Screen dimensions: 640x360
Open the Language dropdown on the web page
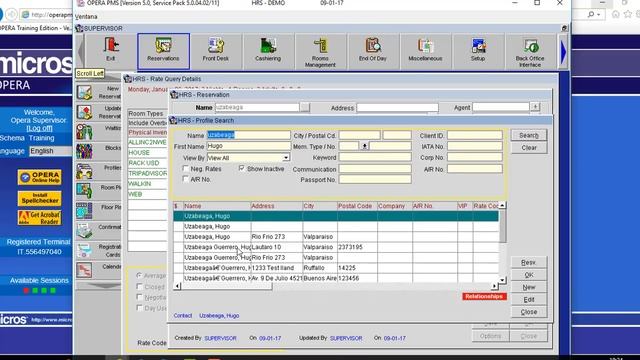click(51, 151)
